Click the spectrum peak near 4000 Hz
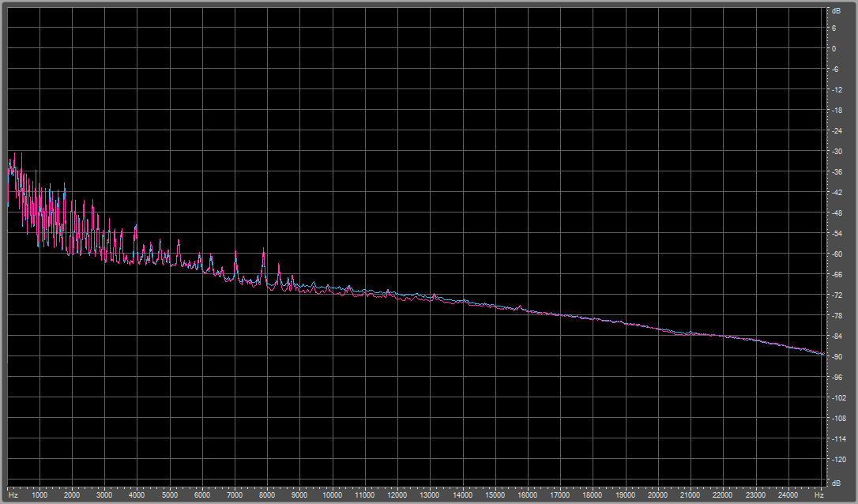The image size is (858, 504). [x=136, y=227]
